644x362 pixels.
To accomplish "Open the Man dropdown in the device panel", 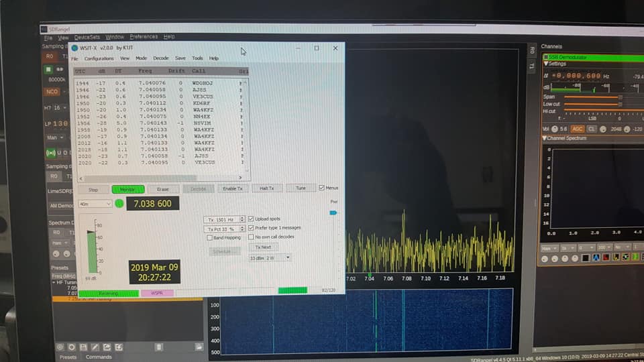I will pyautogui.click(x=55, y=137).
